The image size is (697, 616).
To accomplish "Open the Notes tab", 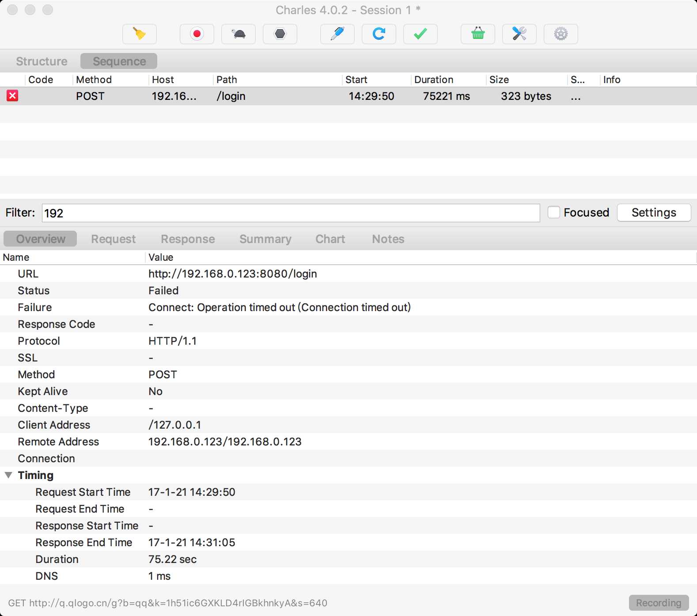I will coord(388,239).
